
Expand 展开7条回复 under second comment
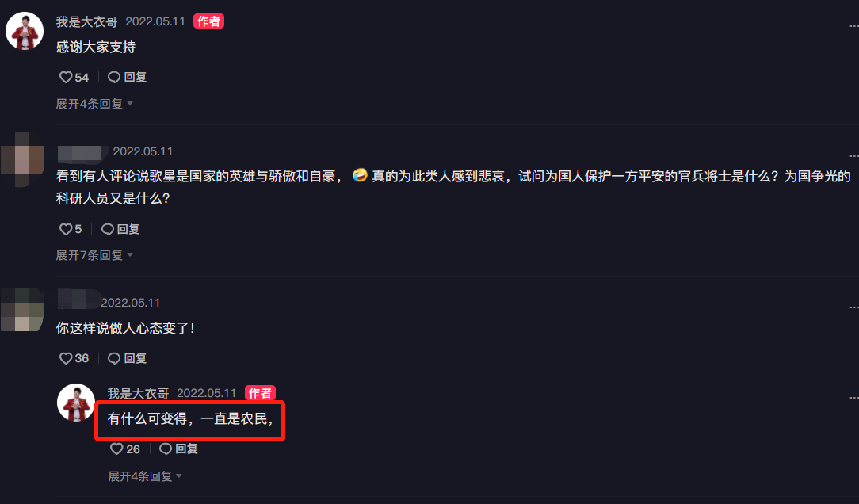94,255
